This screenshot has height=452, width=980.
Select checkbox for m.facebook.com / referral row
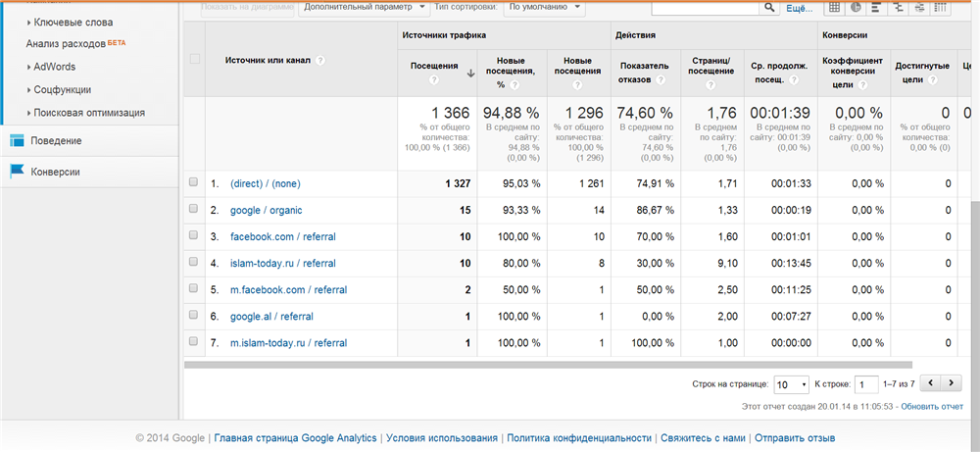point(193,288)
